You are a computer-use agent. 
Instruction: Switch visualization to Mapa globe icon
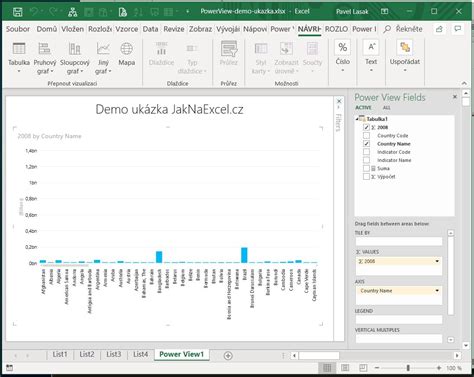click(x=126, y=49)
